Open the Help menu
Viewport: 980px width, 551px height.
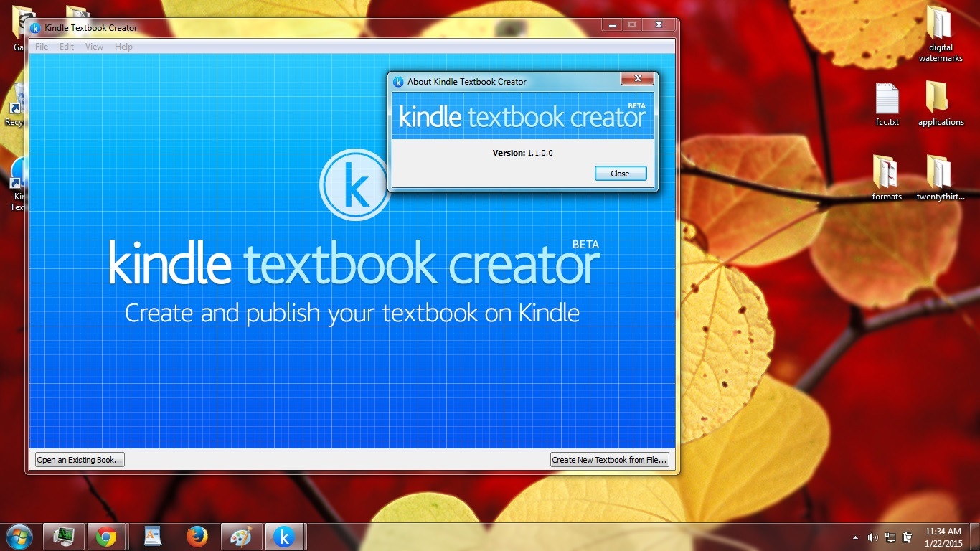tap(123, 47)
